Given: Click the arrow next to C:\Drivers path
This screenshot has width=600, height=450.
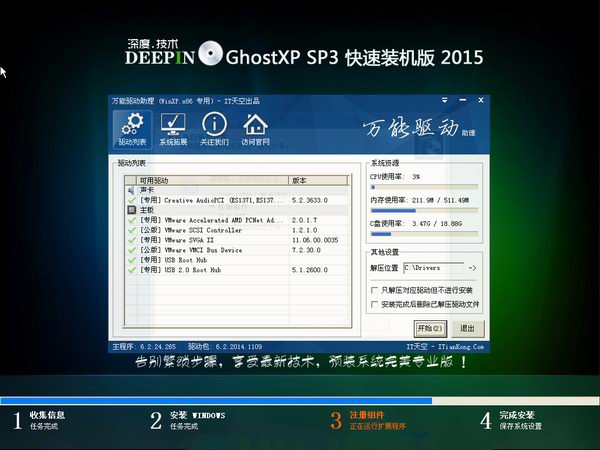Looking at the screenshot, I should click(x=472, y=268).
